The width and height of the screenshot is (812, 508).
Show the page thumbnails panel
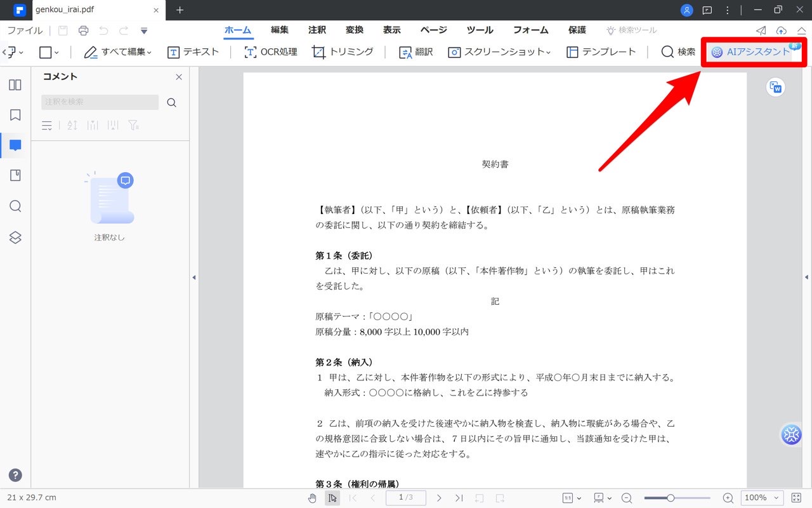(15, 84)
